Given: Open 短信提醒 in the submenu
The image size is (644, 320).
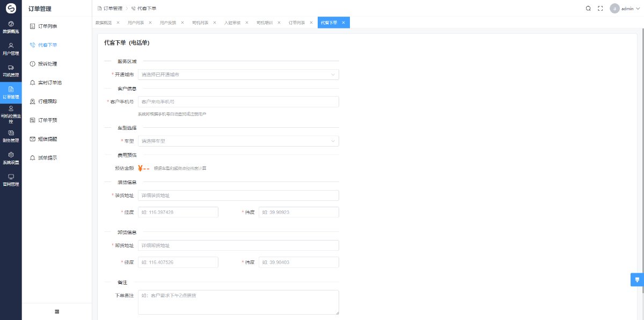Looking at the screenshot, I should pos(57,139).
